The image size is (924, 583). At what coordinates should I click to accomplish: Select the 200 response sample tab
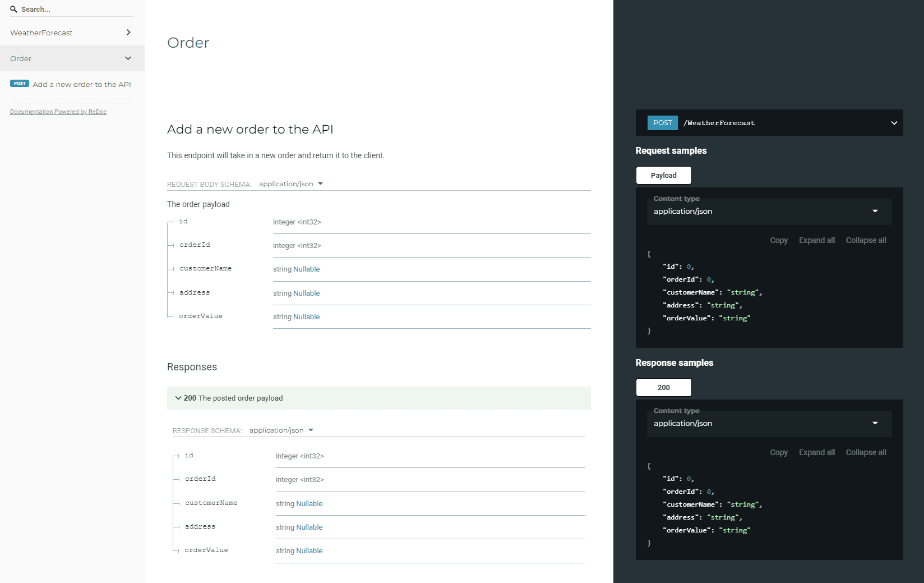[x=663, y=387]
